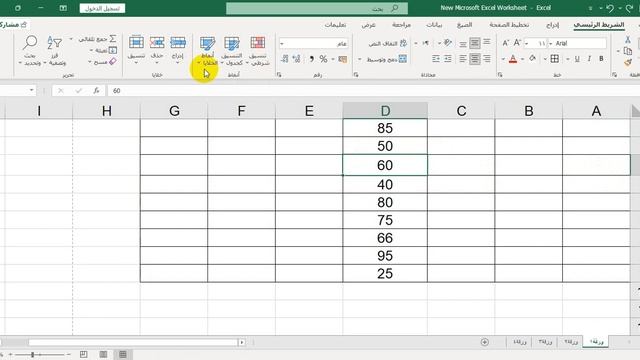Screen dimensions: 640x360
Task: Click the fill color bucket swatch
Action: point(533,59)
